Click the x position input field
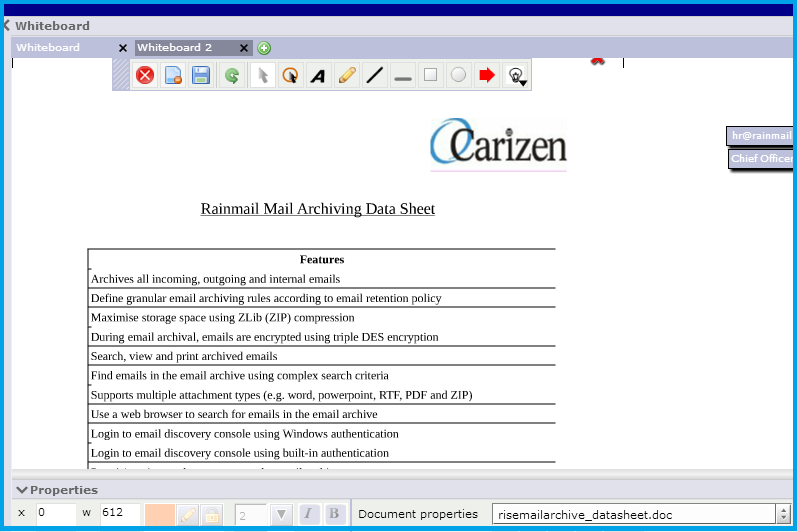Image resolution: width=797 pixels, height=532 pixels. [x=56, y=513]
